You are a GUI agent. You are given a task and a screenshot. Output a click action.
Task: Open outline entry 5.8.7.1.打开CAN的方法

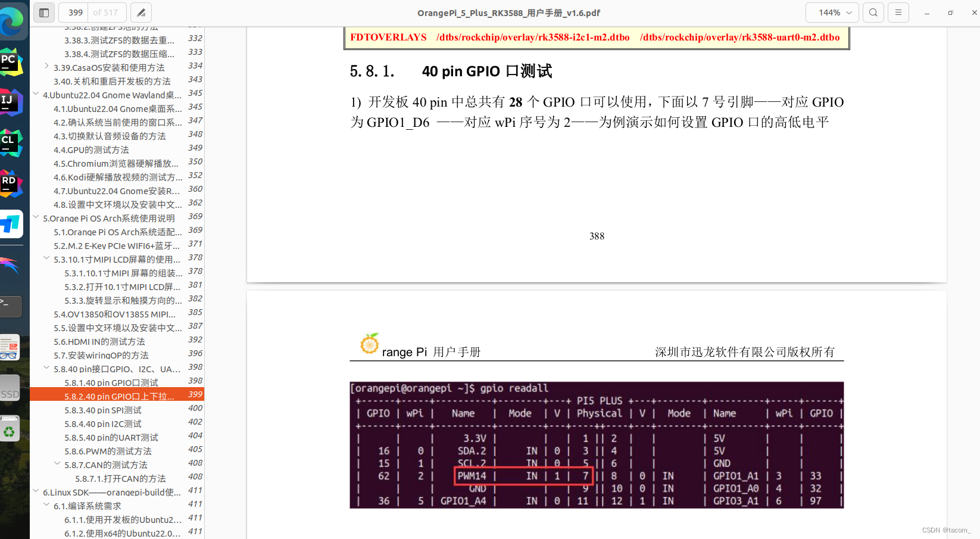pos(120,479)
